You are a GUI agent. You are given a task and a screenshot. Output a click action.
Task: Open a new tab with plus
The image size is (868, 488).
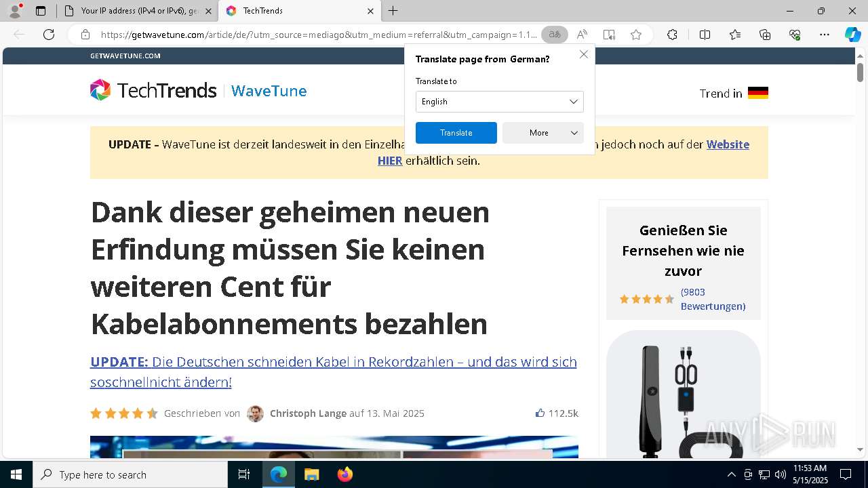(x=393, y=11)
